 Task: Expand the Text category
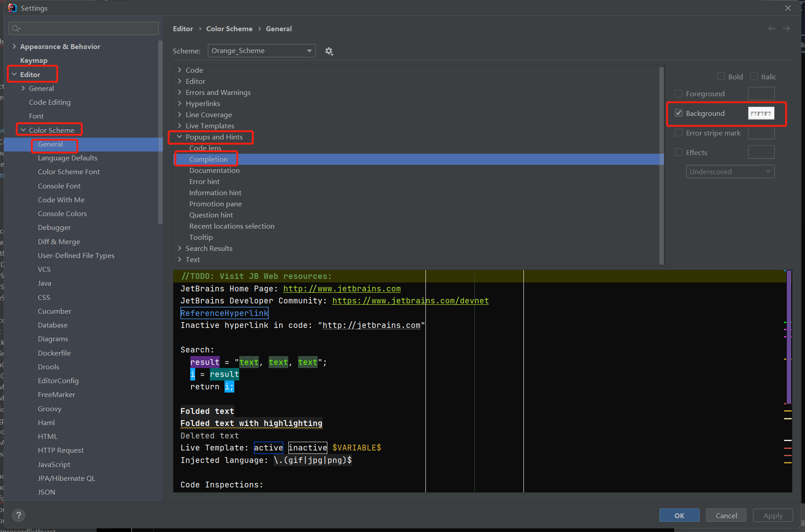coord(180,259)
